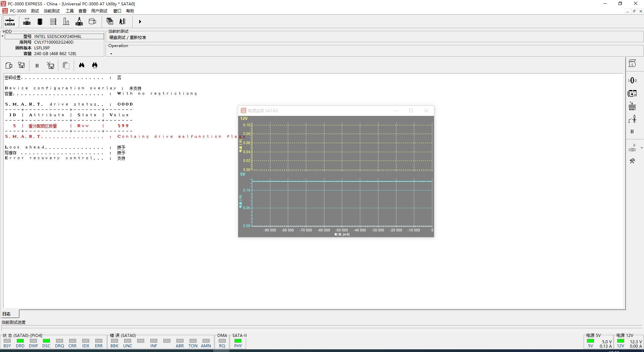Screen dimensions: 644x352
Task: Click the BSY status indicator
Action: [x=7, y=343]
